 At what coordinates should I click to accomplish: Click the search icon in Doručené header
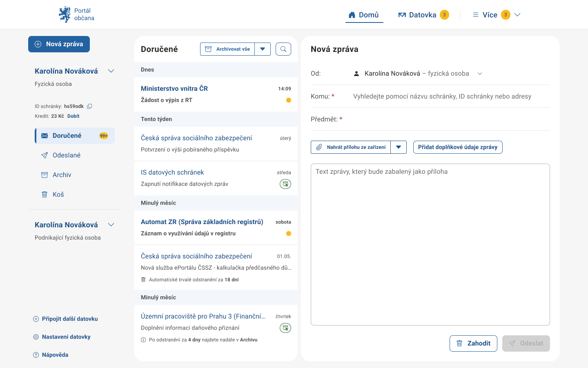[x=283, y=49]
